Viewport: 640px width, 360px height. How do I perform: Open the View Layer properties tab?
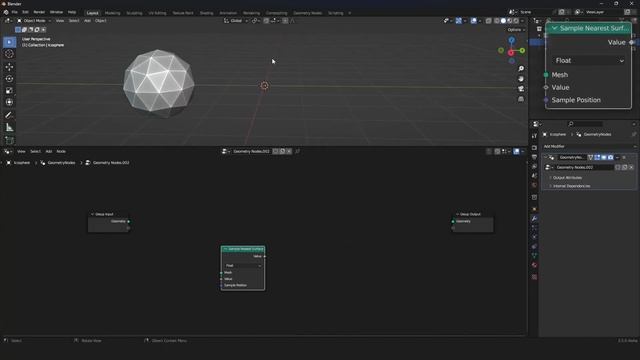click(x=534, y=167)
